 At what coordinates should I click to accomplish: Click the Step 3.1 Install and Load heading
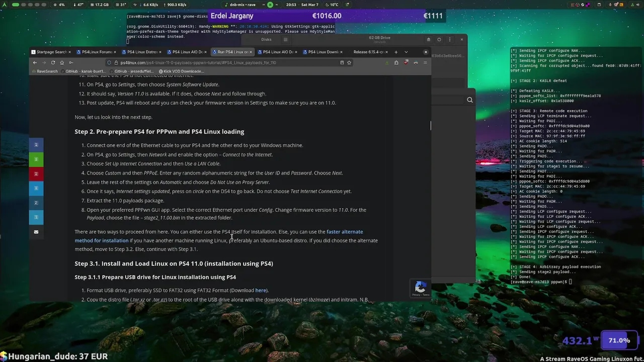(174, 263)
